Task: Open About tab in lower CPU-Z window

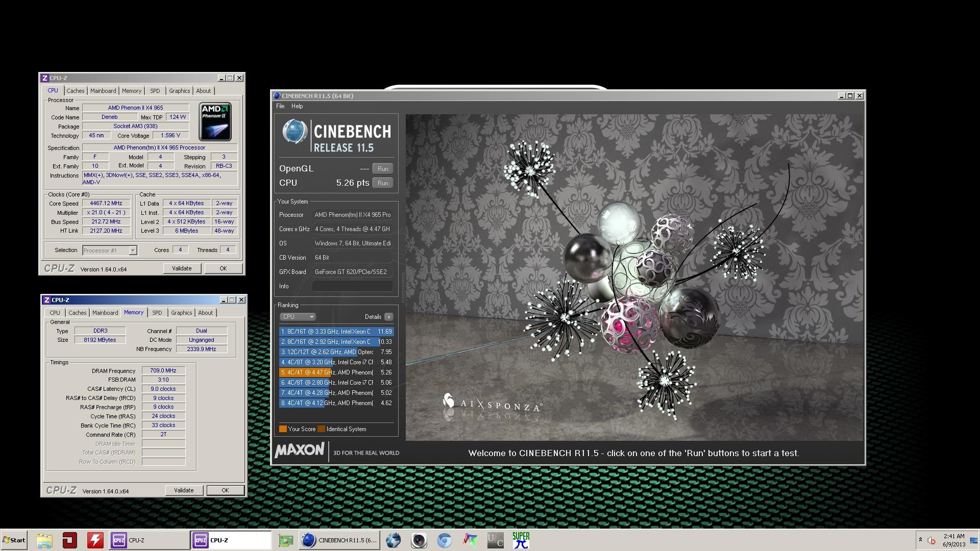Action: [206, 313]
